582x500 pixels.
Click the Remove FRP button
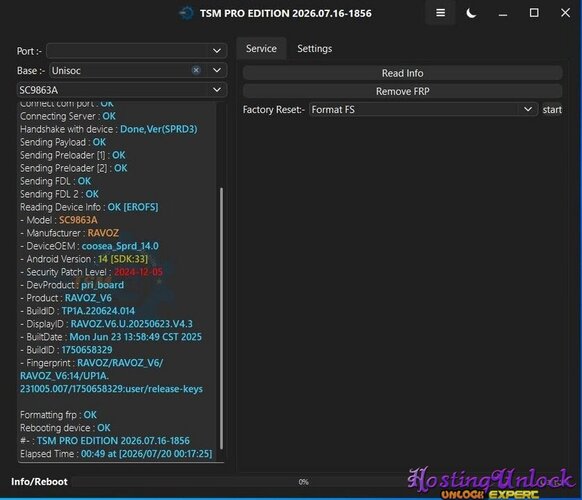click(x=402, y=91)
